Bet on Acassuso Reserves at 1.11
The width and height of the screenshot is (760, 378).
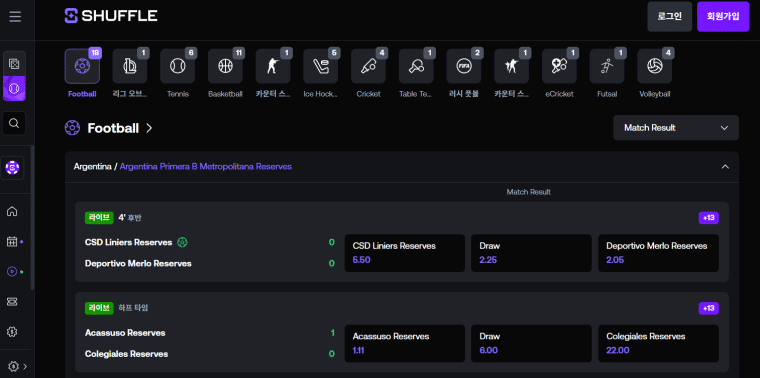click(405, 344)
